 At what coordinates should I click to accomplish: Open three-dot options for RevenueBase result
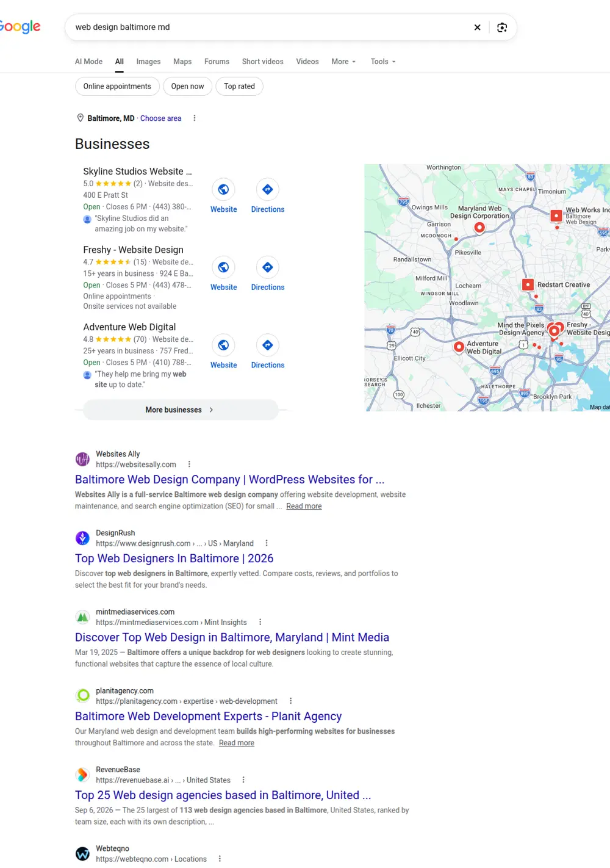(243, 779)
